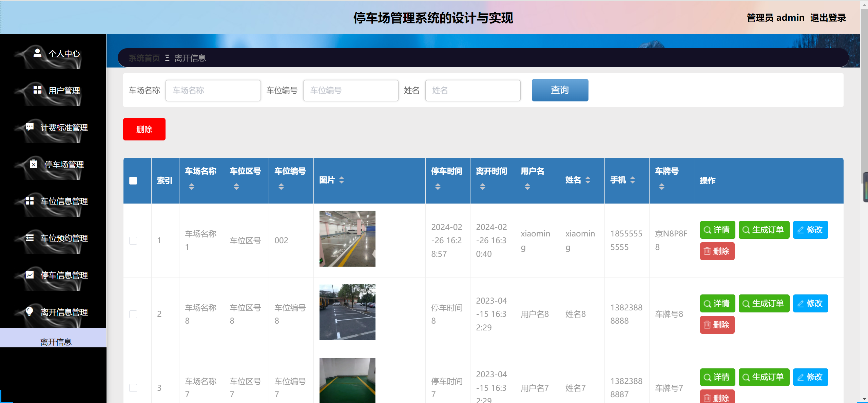Open the underground garage thumbnail in row 1
The height and width of the screenshot is (403, 868).
coord(347,238)
